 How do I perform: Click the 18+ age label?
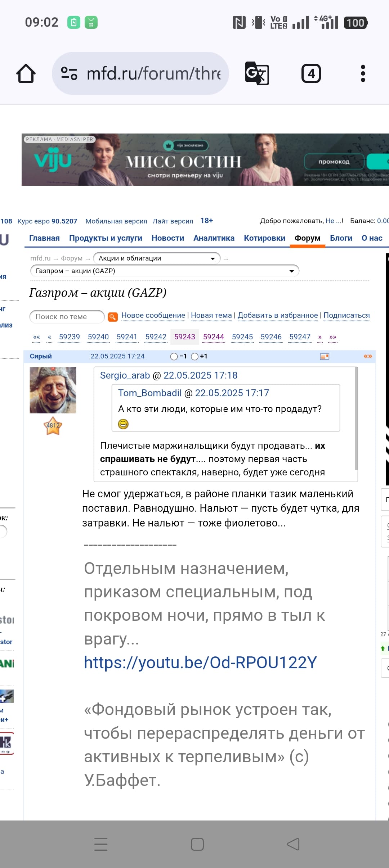(x=207, y=221)
